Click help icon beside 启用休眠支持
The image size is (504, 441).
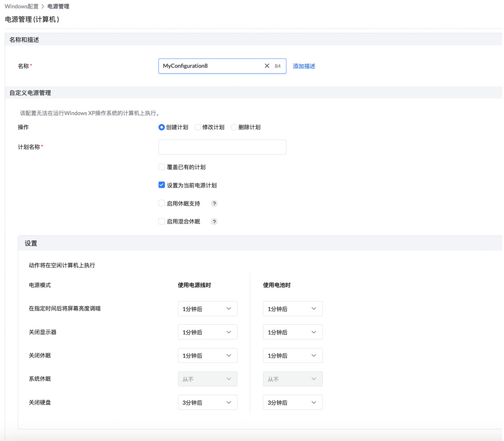click(x=214, y=203)
